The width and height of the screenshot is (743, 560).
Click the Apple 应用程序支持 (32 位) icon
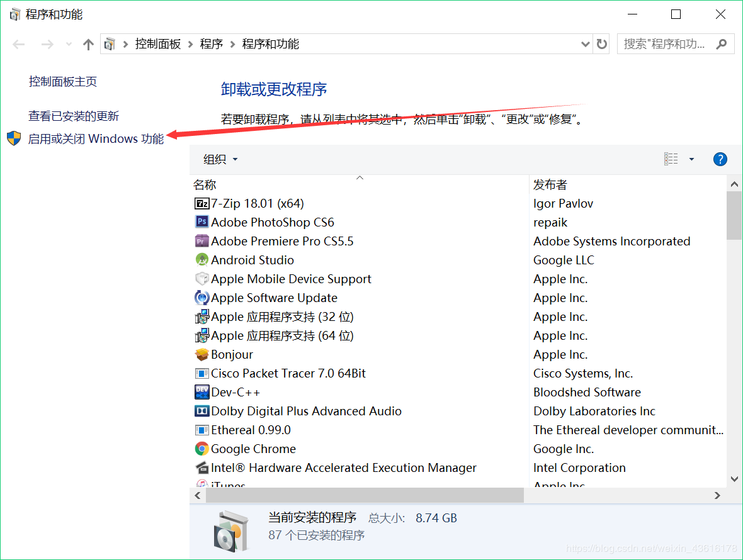tap(202, 316)
